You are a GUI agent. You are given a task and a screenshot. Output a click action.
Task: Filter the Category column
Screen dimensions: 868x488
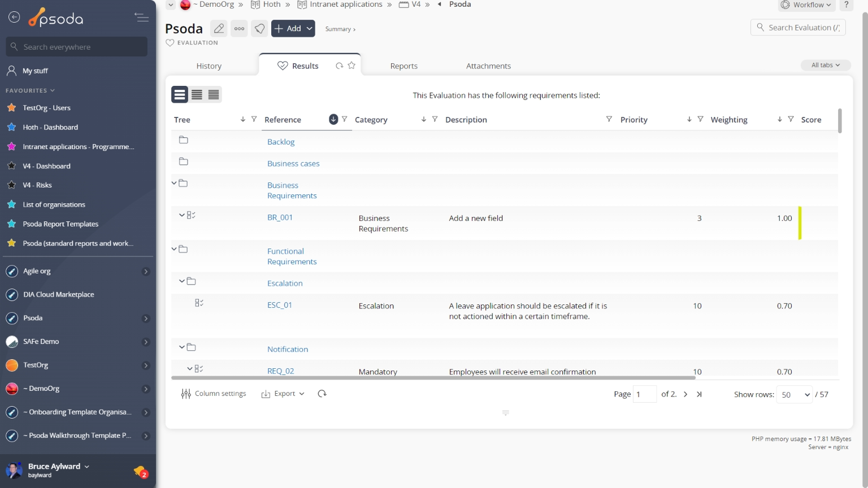coord(435,119)
